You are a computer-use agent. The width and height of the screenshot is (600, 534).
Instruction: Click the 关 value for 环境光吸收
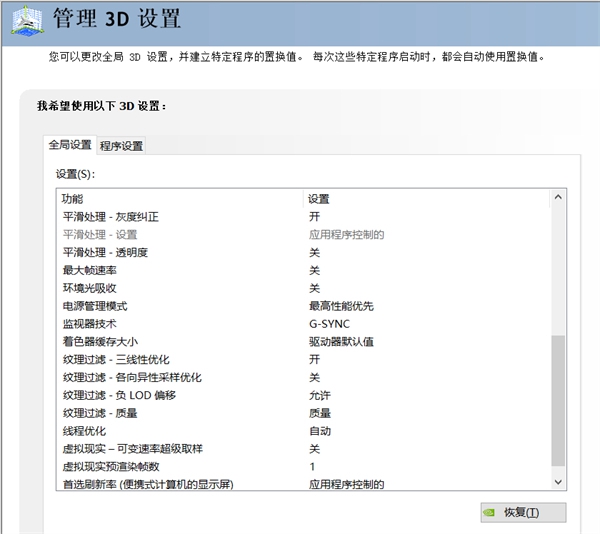coord(314,288)
